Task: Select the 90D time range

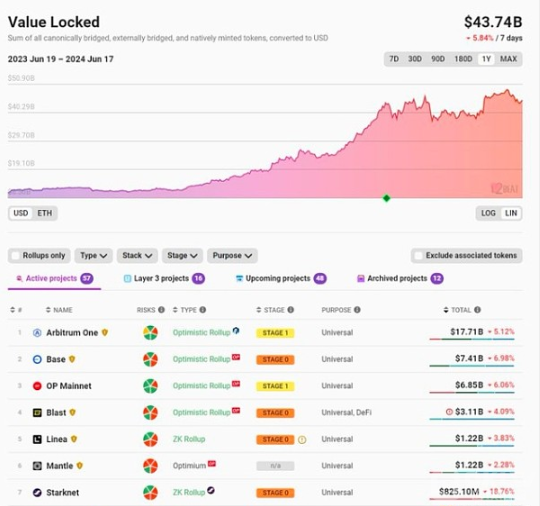Action: pos(438,59)
